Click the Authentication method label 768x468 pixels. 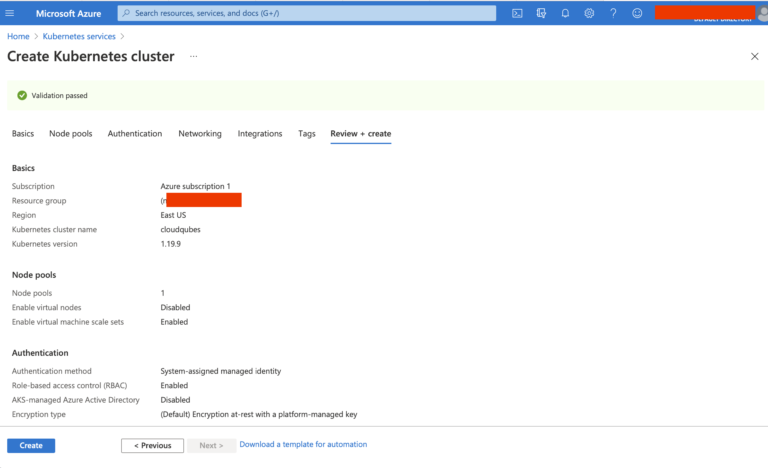pos(51,371)
